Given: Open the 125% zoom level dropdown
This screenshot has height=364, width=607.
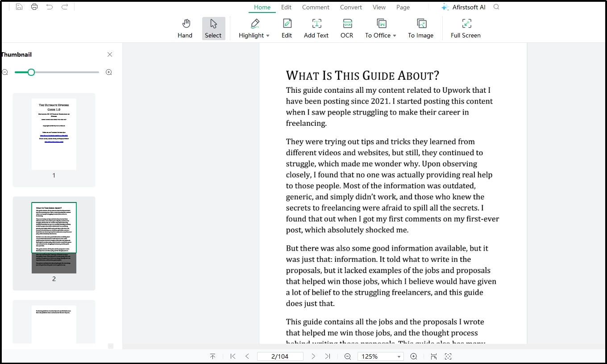Looking at the screenshot, I should coord(381,356).
